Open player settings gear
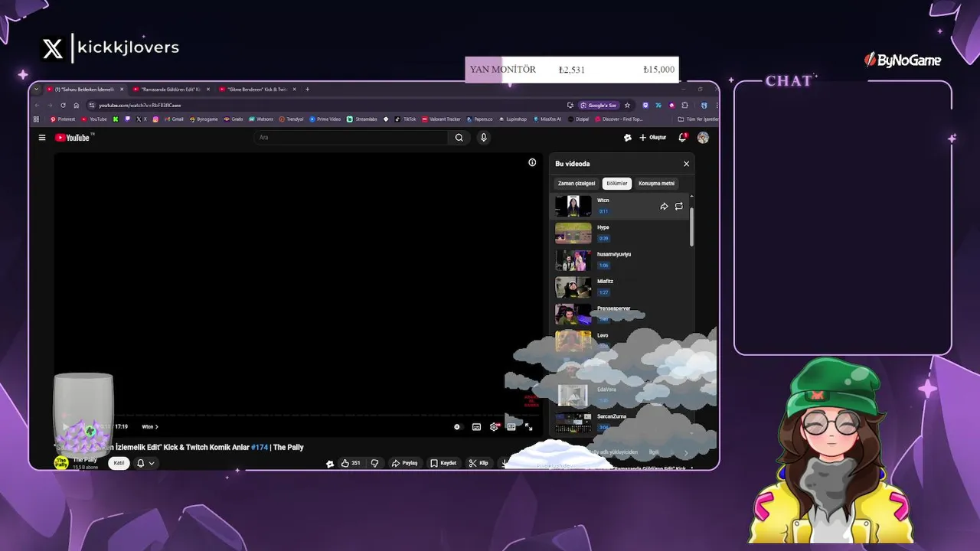 click(x=494, y=427)
